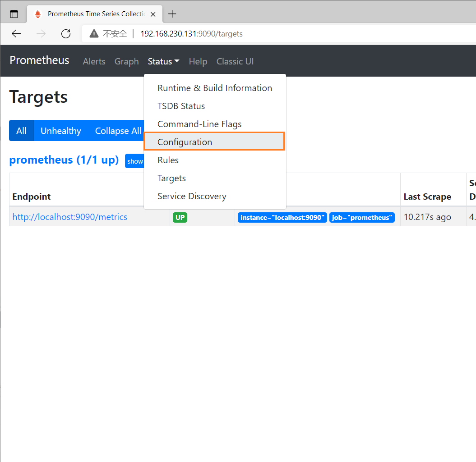Open TSDB Status page
The image size is (476, 462).
pyautogui.click(x=215, y=106)
